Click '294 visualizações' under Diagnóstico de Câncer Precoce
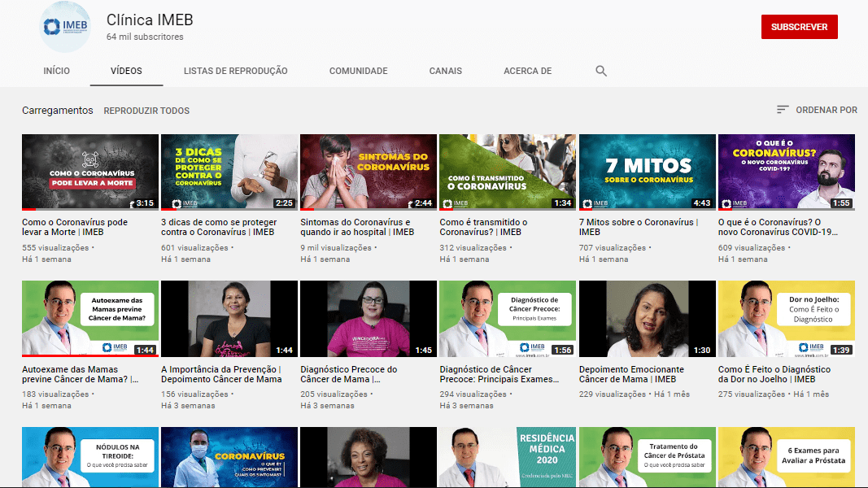Screen dimensions: 868x488 pyautogui.click(x=473, y=394)
